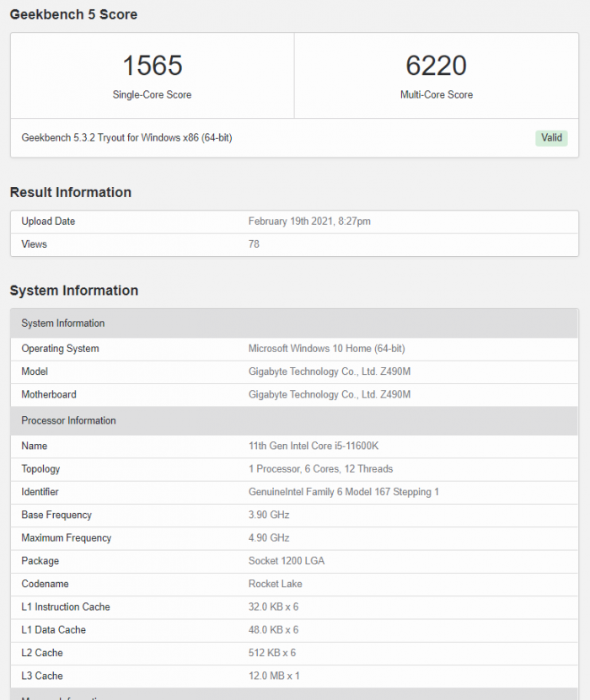Click the upload date February 19th 2021
This screenshot has width=590, height=700.
tap(309, 222)
